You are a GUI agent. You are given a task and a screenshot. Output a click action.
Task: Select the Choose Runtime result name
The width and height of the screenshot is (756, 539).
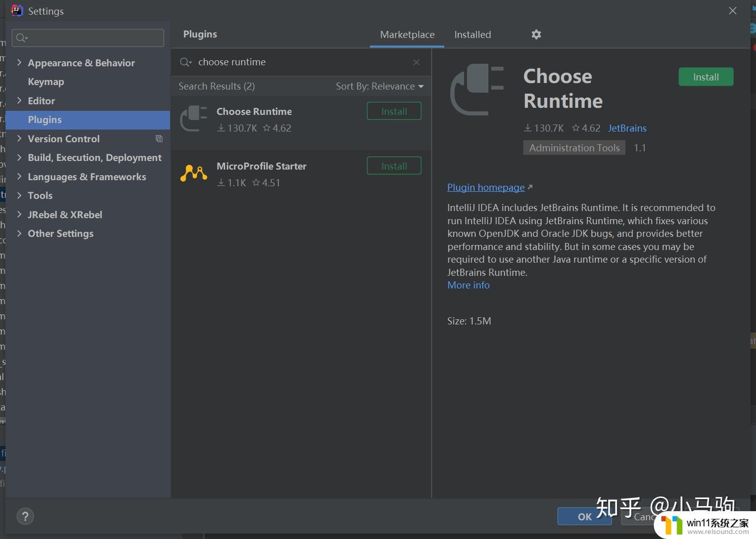[x=254, y=111]
